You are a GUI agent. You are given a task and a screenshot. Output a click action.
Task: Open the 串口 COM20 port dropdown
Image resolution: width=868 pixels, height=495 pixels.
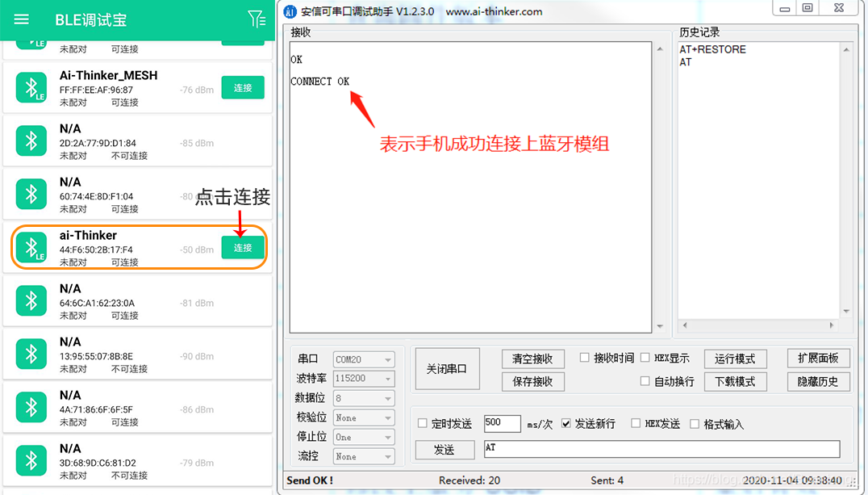point(364,359)
